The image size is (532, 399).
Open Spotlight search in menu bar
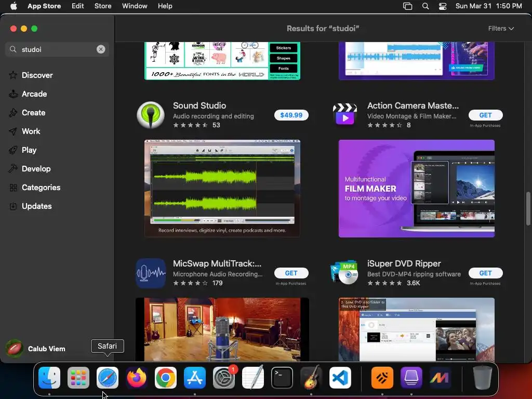425,6
